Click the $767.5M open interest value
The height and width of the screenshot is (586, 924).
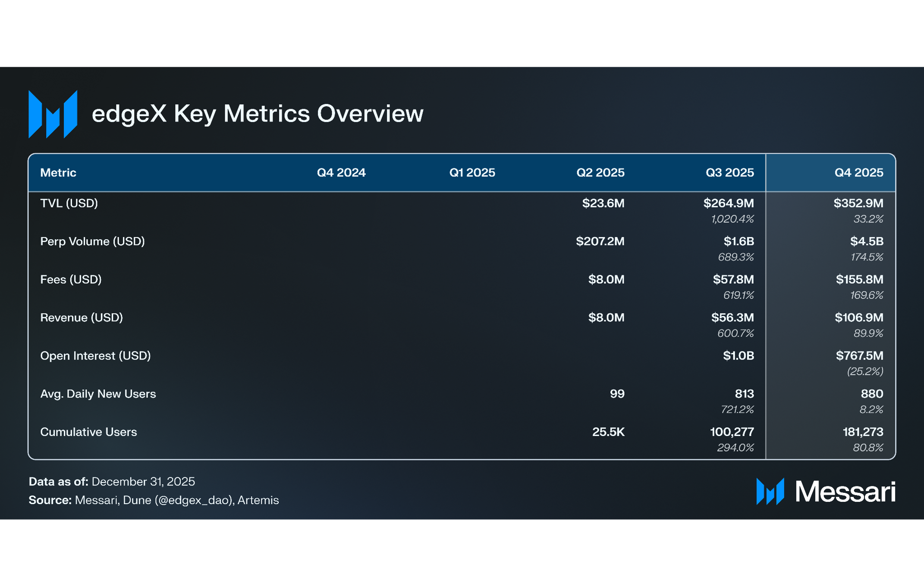click(x=859, y=356)
